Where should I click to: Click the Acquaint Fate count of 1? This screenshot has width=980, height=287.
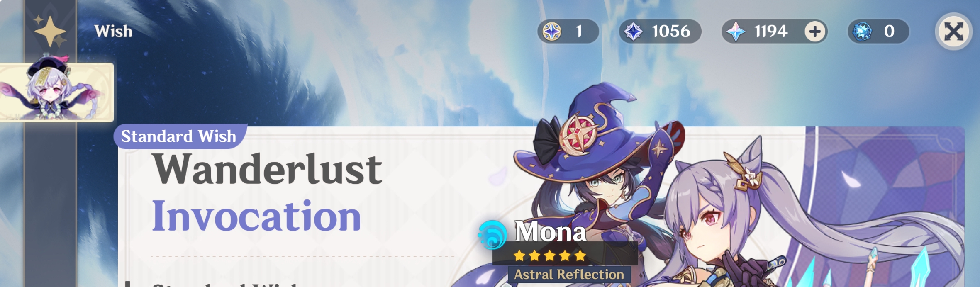pyautogui.click(x=579, y=32)
